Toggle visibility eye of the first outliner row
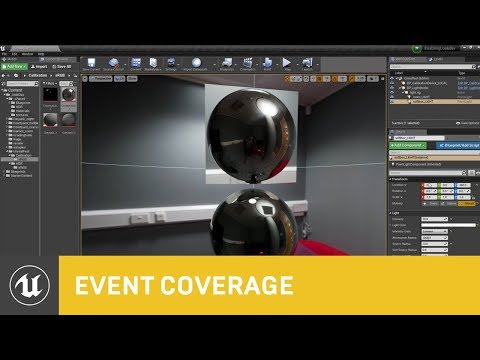Viewport: 480px width, 360px height. [x=392, y=78]
